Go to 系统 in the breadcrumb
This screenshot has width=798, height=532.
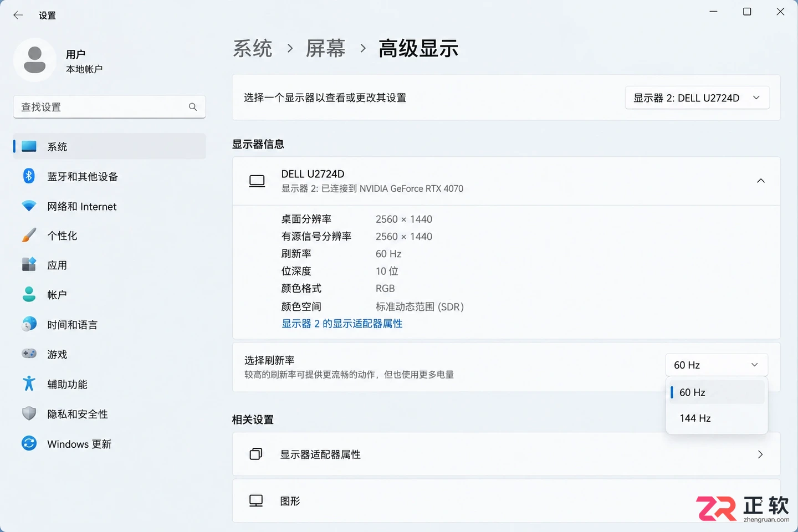[x=253, y=49]
